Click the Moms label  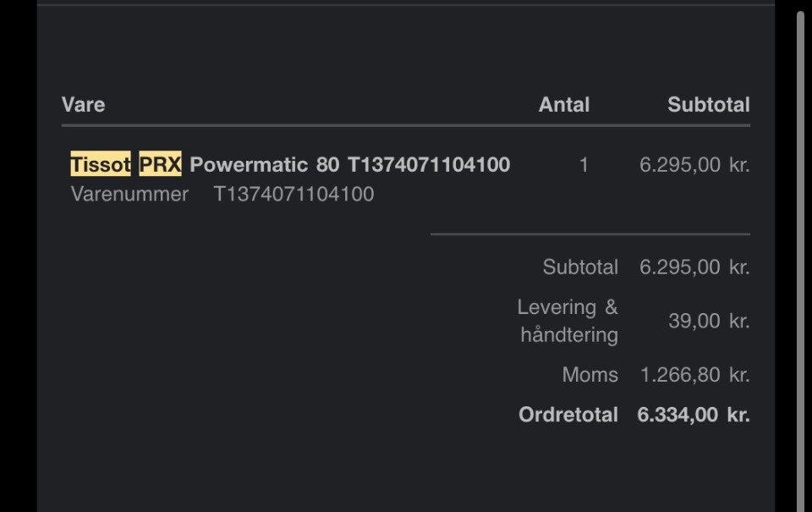point(590,375)
